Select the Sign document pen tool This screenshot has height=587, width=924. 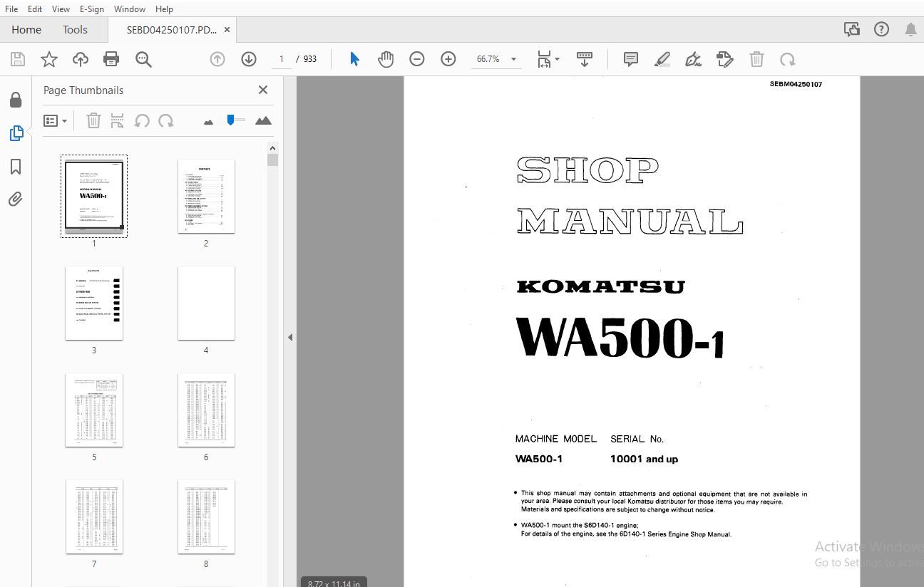pos(694,59)
